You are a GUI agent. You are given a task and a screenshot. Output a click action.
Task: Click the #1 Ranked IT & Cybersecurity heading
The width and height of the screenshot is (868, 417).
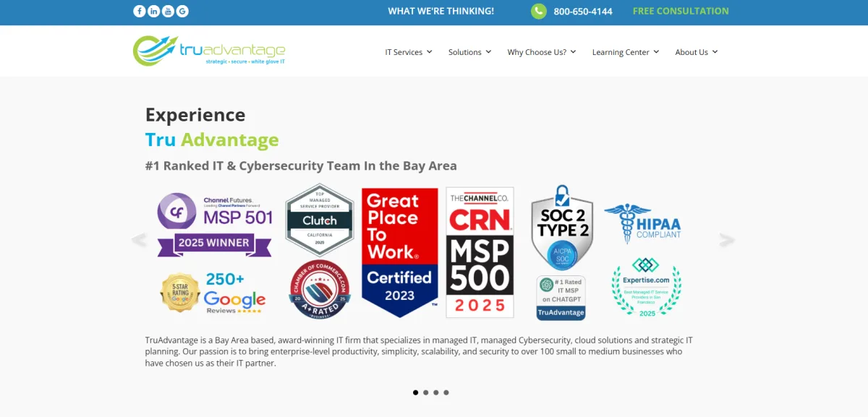(x=301, y=165)
